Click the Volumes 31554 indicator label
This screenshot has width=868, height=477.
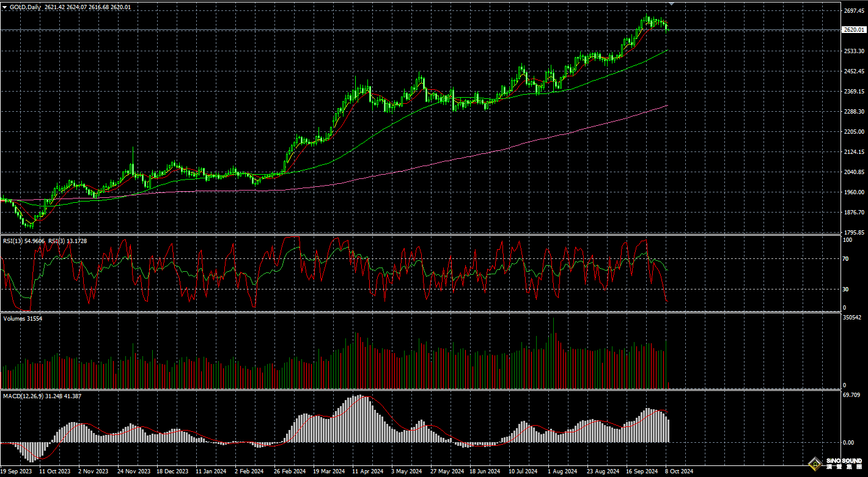(x=23, y=318)
